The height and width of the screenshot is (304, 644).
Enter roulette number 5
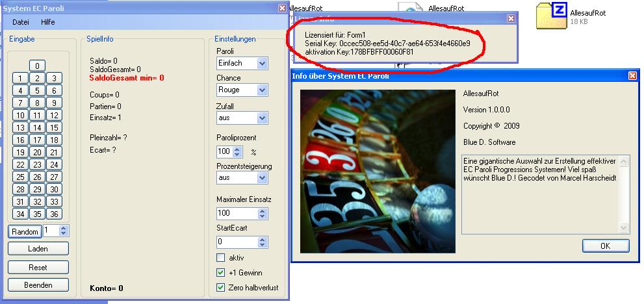(x=38, y=91)
